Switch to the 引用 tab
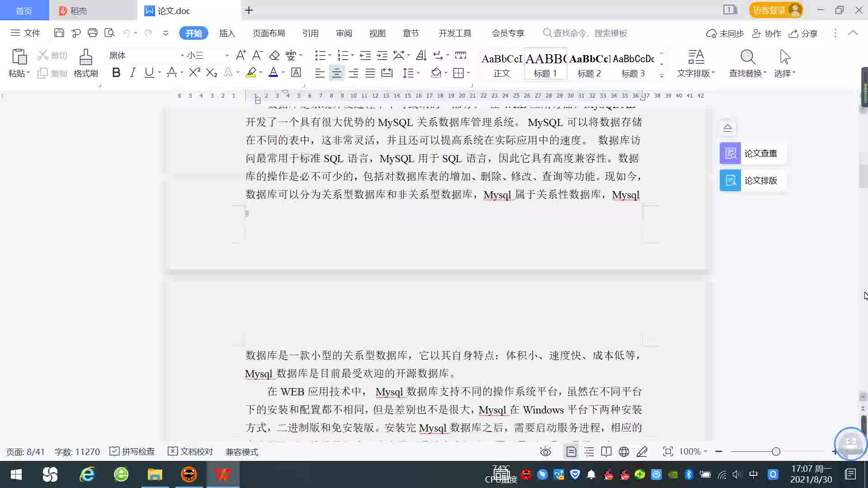 (310, 33)
